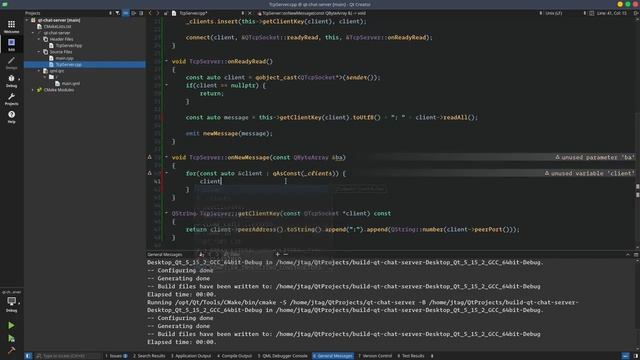Open Projects view selector dropdown
The height and width of the screenshot is (360, 640).
[x=69, y=13]
